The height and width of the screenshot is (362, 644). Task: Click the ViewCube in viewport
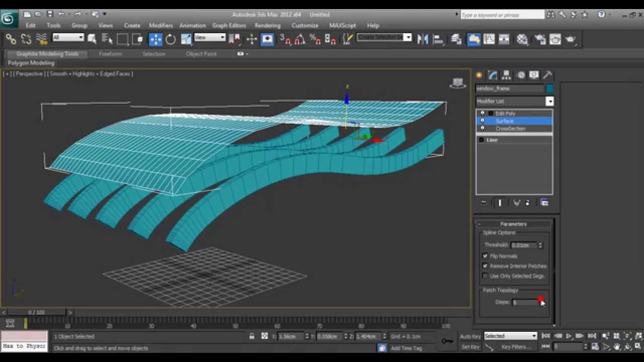point(458,83)
